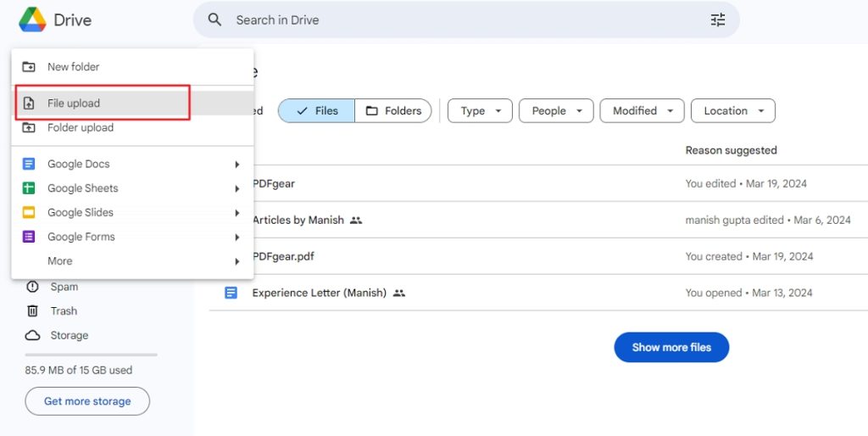Click Experience Letter document icon
This screenshot has height=436, width=868.
pyautogui.click(x=231, y=293)
